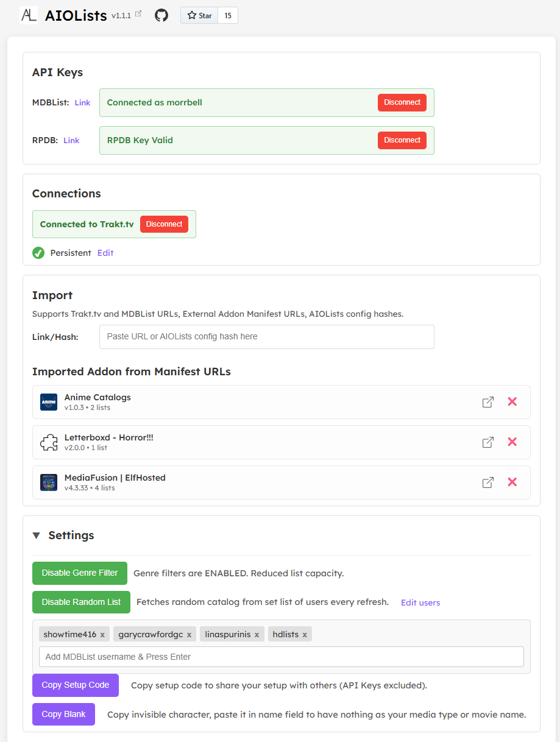Viewport: 560px width, 742px height.
Task: Open Anime Catalogs external link icon
Action: [x=488, y=402]
